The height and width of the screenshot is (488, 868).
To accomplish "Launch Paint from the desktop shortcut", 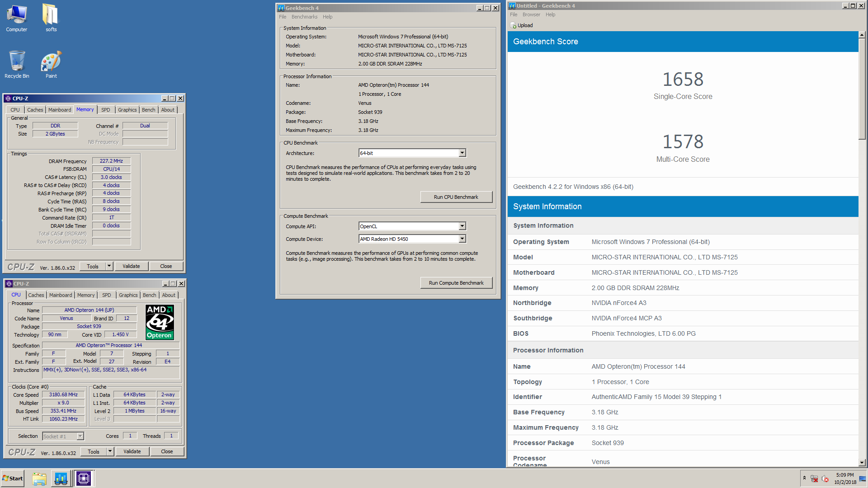I will tap(51, 65).
